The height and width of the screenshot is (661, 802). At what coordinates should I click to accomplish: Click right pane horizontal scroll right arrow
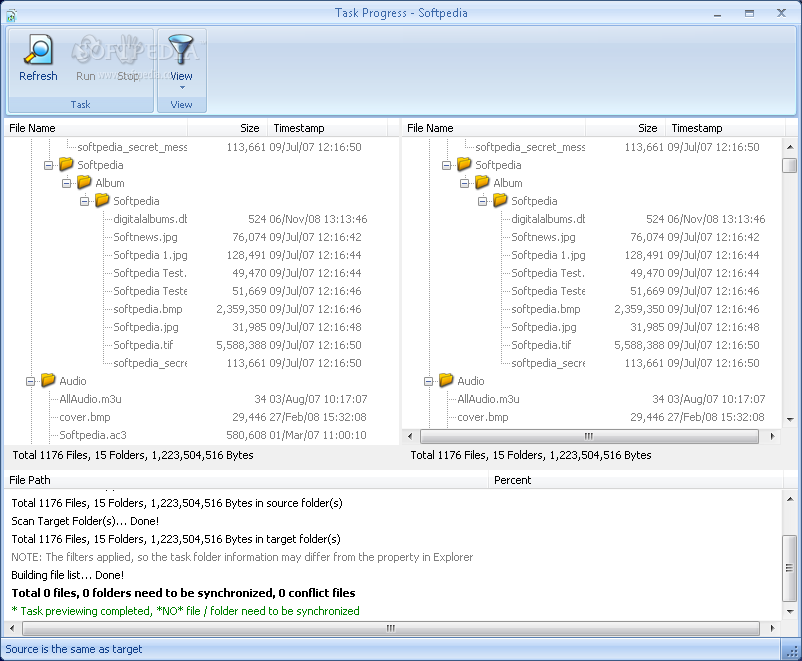pos(772,436)
